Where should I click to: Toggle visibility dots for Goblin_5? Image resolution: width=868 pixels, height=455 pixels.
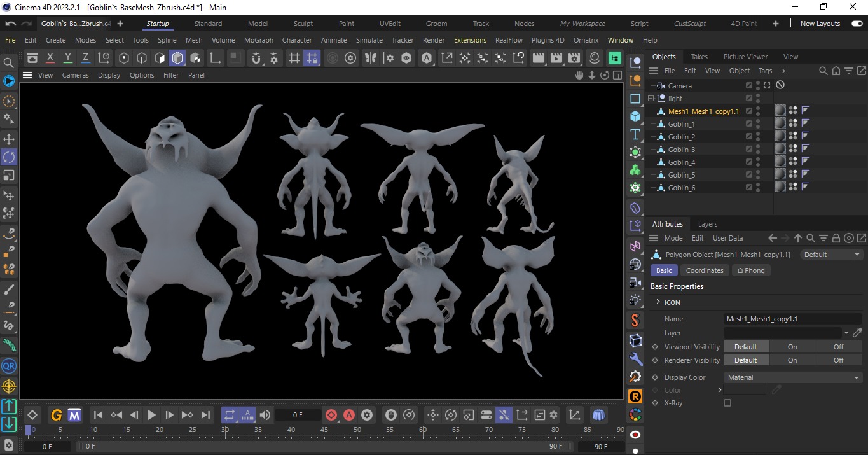coord(758,175)
